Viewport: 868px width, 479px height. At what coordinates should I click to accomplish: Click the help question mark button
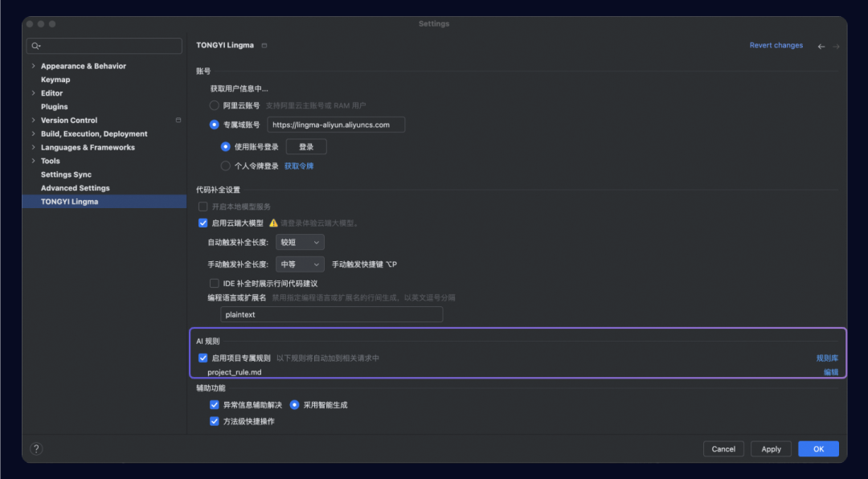[36, 449]
